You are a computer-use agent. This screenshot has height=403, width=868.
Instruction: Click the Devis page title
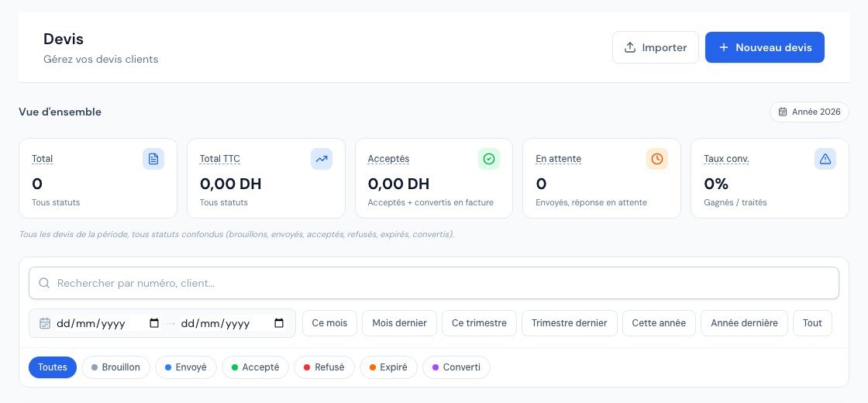64,40
